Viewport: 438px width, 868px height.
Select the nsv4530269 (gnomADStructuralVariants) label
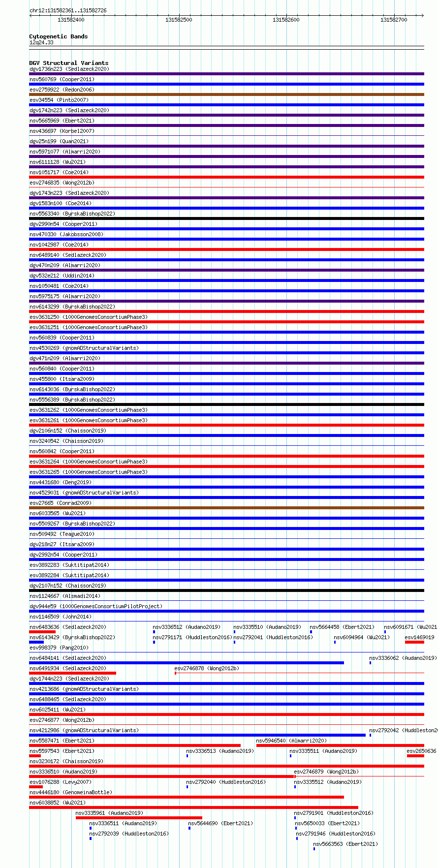coord(84,348)
